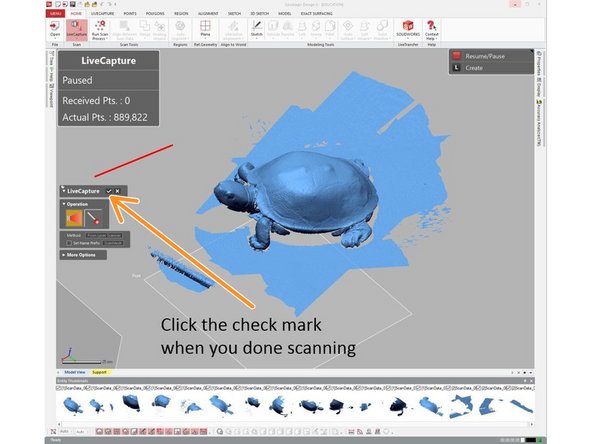592x444 pixels.
Task: Select the scan cone operation icon
Action: [74, 218]
